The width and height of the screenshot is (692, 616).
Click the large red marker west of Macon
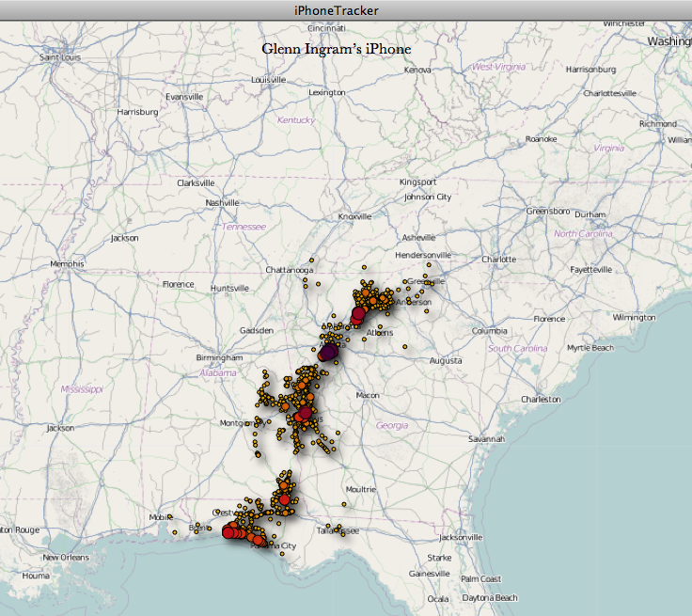pos(304,413)
